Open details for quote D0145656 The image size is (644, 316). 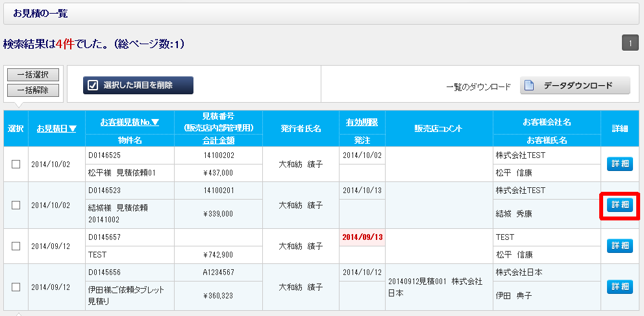(619, 287)
